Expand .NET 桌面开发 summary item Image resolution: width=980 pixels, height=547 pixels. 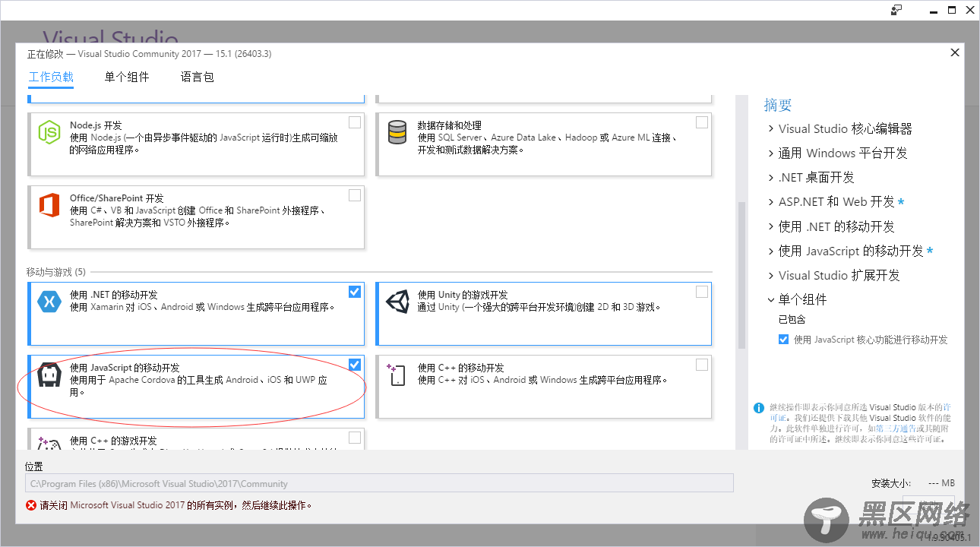pyautogui.click(x=771, y=178)
